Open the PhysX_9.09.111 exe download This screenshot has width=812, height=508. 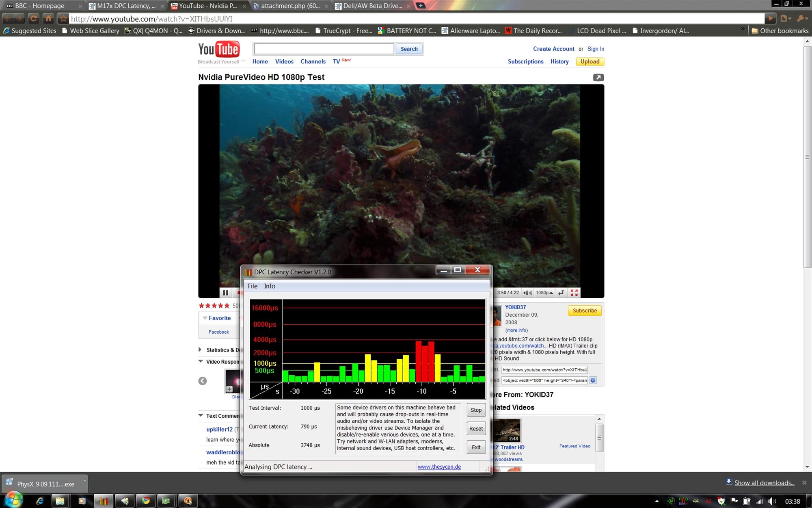[42, 484]
